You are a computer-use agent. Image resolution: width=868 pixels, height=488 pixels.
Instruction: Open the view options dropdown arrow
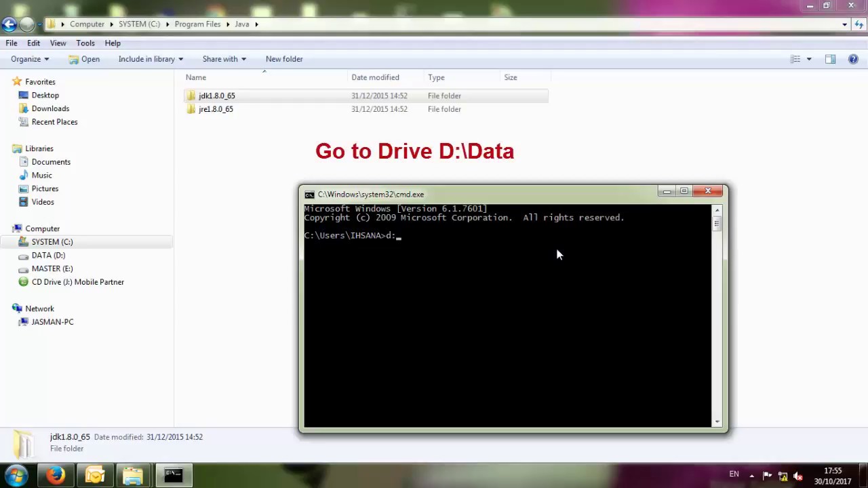point(808,59)
